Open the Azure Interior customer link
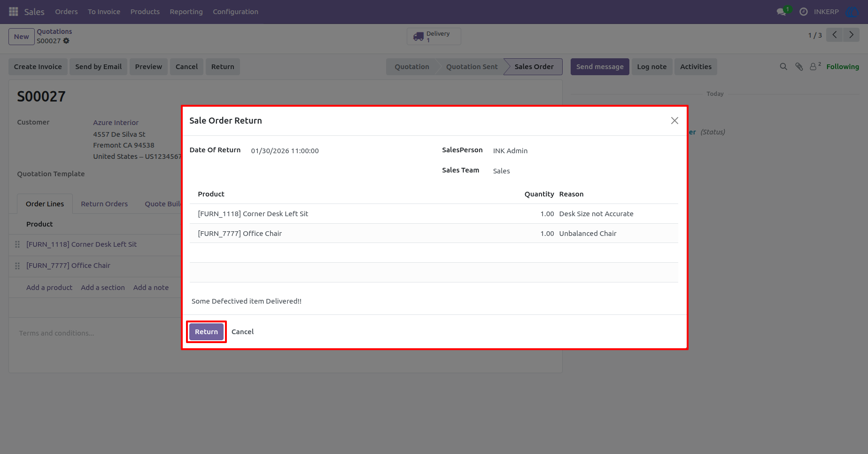The width and height of the screenshot is (868, 454). 116,123
